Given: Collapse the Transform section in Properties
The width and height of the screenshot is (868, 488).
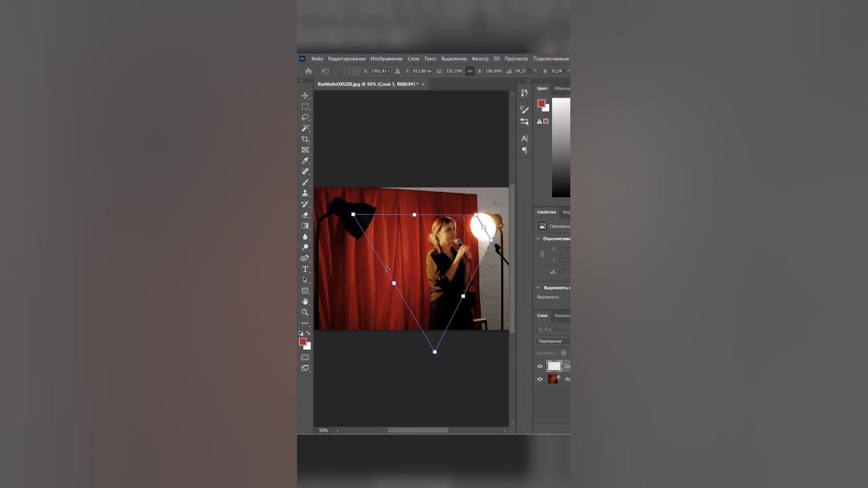Looking at the screenshot, I should coord(538,239).
